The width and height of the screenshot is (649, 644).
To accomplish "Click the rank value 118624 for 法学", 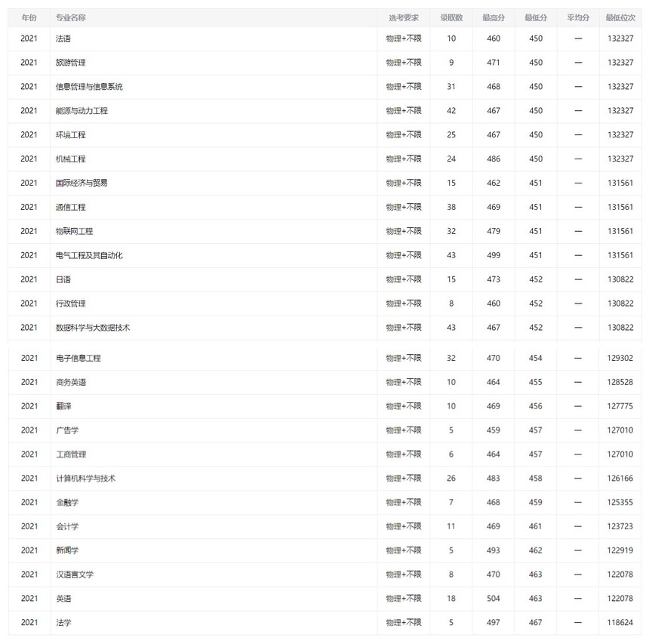I will (620, 623).
